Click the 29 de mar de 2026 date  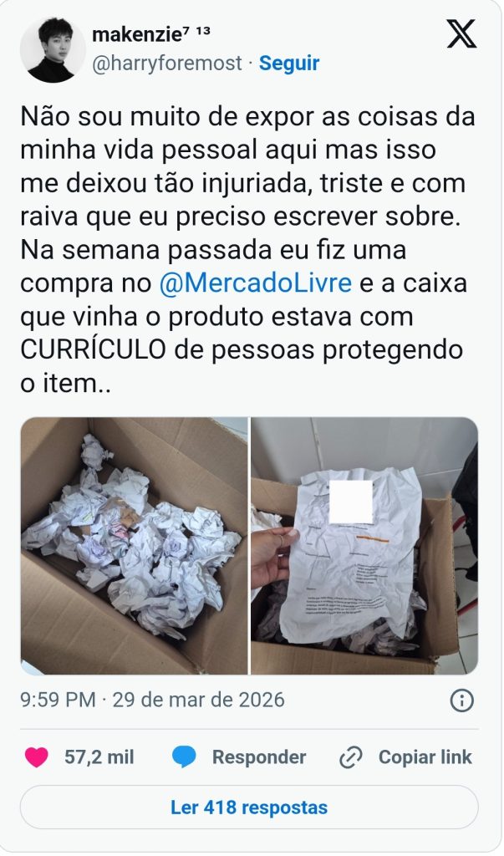point(199,700)
